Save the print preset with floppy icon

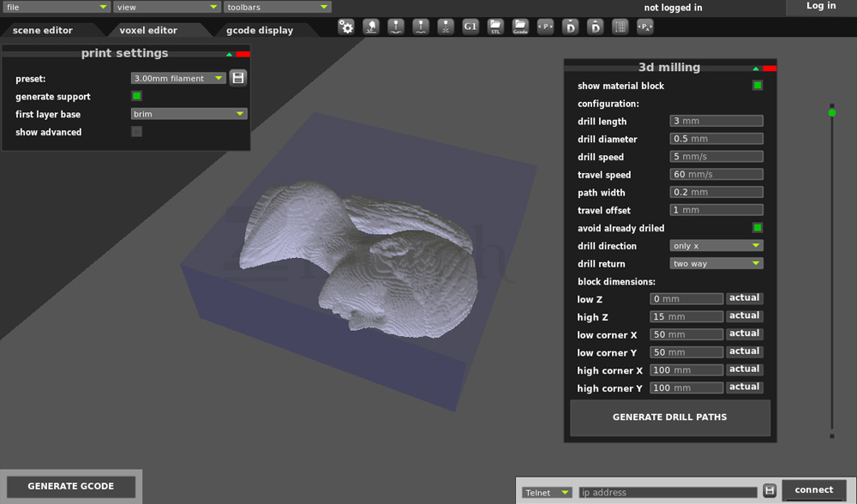tap(238, 78)
